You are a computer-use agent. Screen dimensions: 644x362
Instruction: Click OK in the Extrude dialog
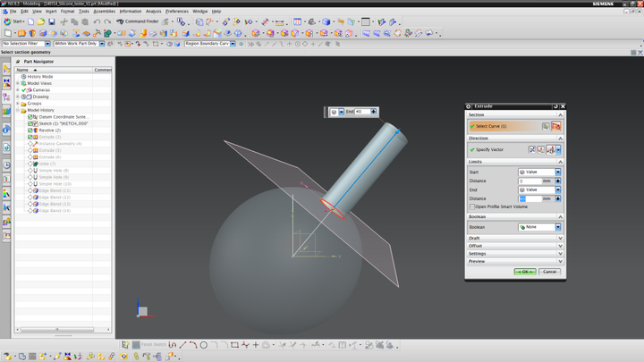[x=525, y=272]
